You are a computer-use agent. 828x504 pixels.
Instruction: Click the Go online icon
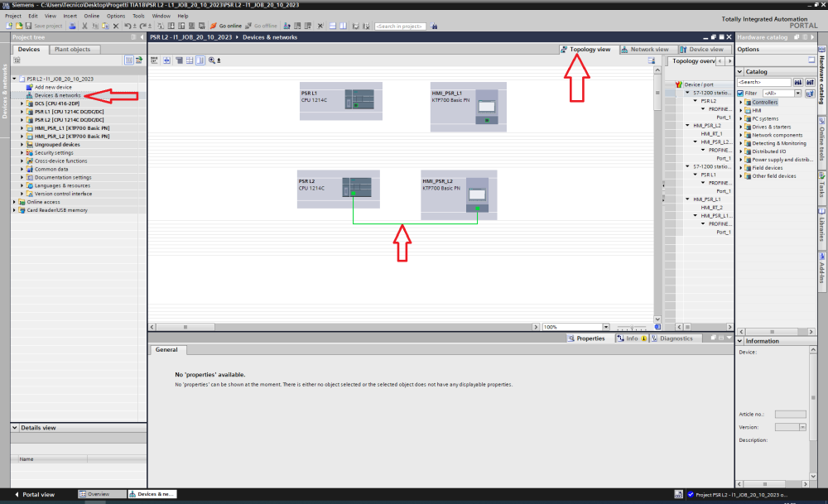click(x=214, y=26)
